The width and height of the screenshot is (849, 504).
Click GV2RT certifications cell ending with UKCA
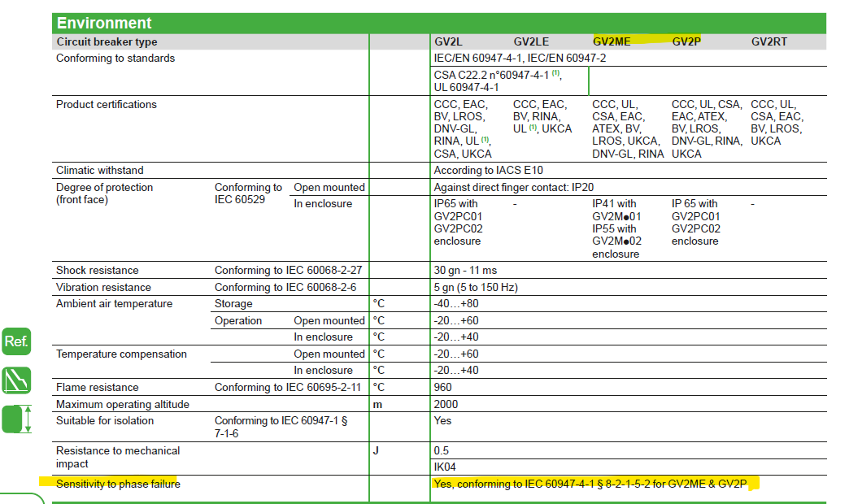pyautogui.click(x=777, y=123)
